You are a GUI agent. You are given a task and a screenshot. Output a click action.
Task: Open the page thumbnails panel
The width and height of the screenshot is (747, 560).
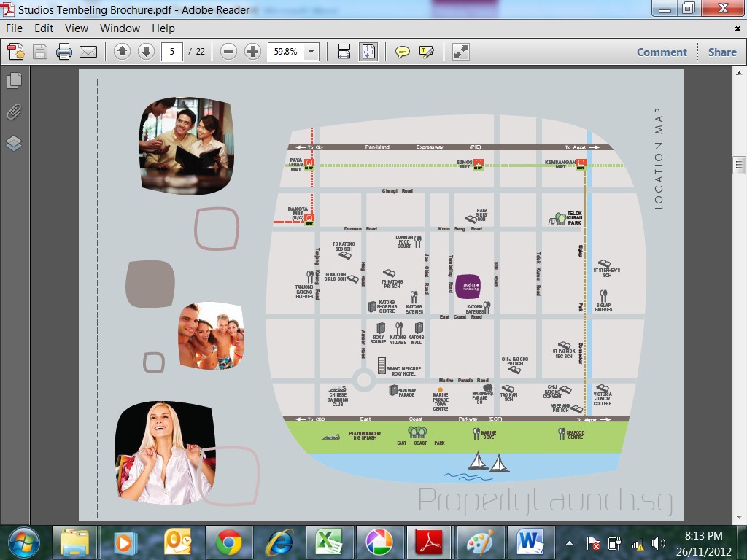[15, 80]
